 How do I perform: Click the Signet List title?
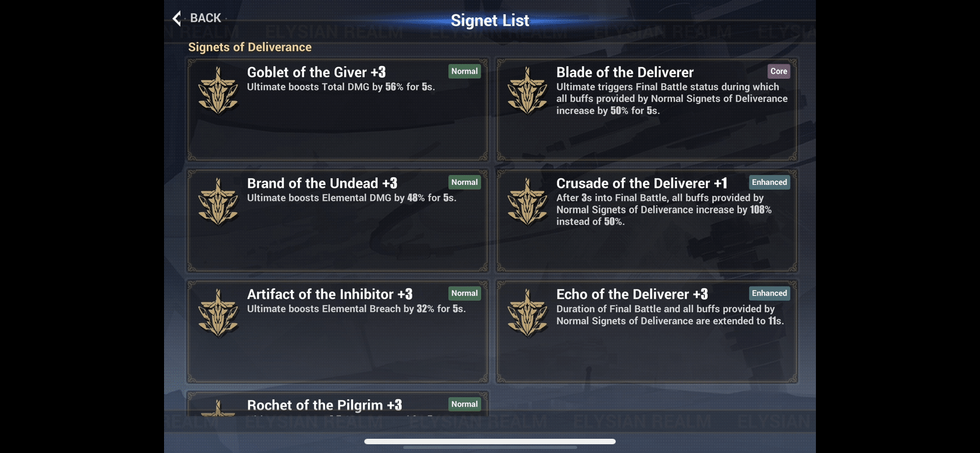[490, 20]
